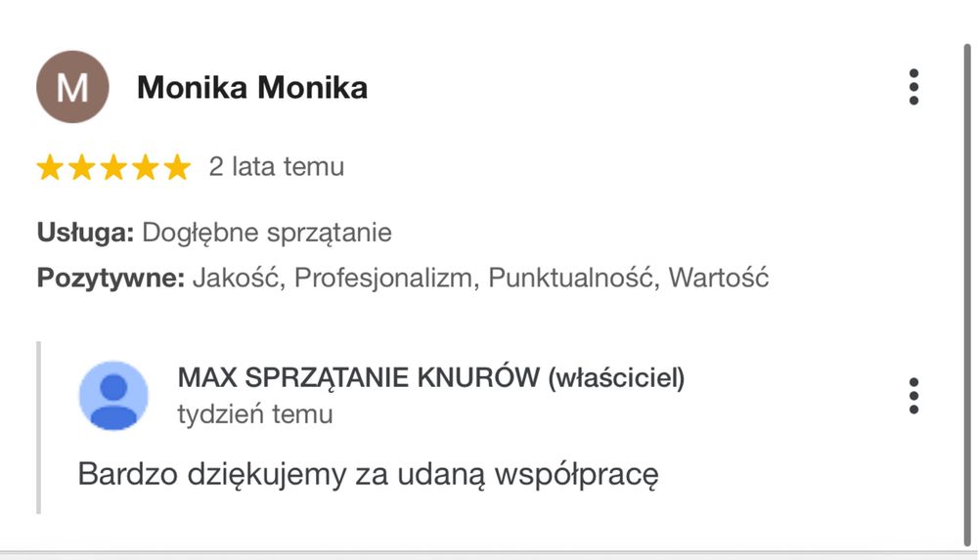Click the reply text "Bardzo dziękujemy za udaną współpracę"
The image size is (978, 560).
pyautogui.click(x=368, y=475)
